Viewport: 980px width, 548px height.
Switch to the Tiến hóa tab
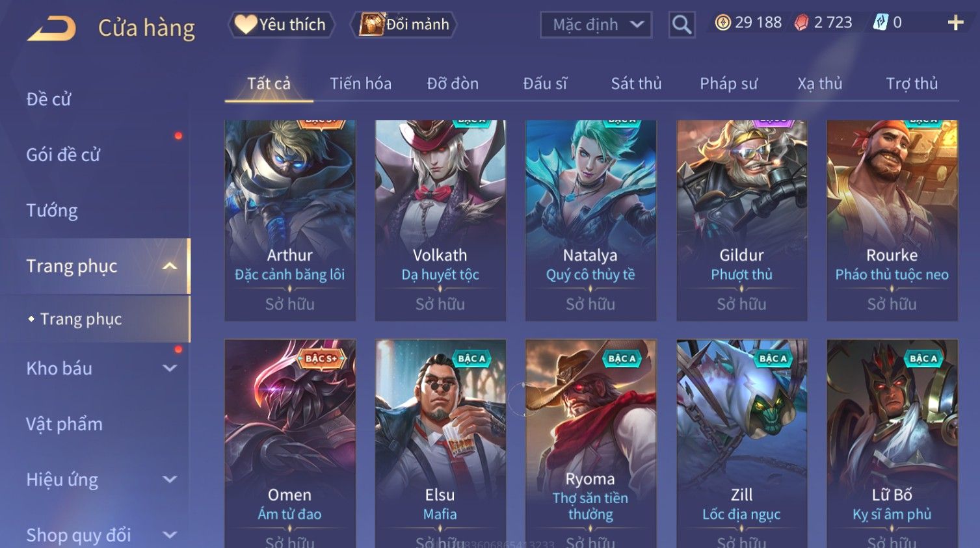tap(360, 84)
